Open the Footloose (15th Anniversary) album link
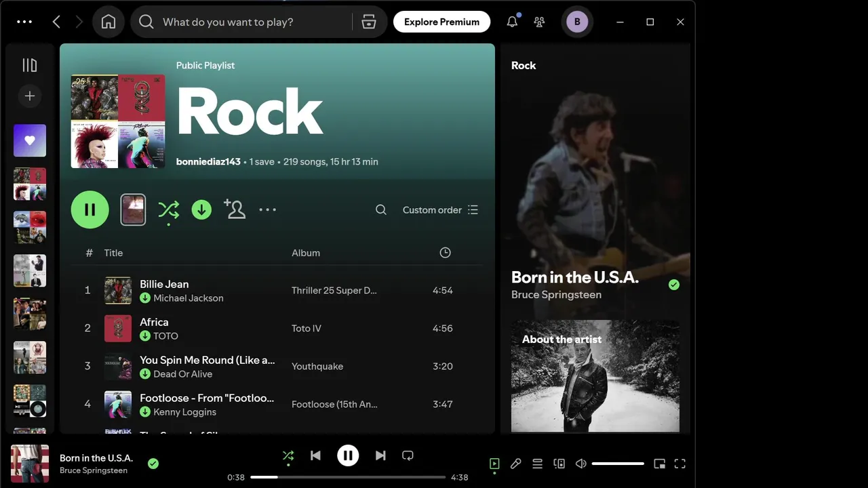 click(334, 404)
